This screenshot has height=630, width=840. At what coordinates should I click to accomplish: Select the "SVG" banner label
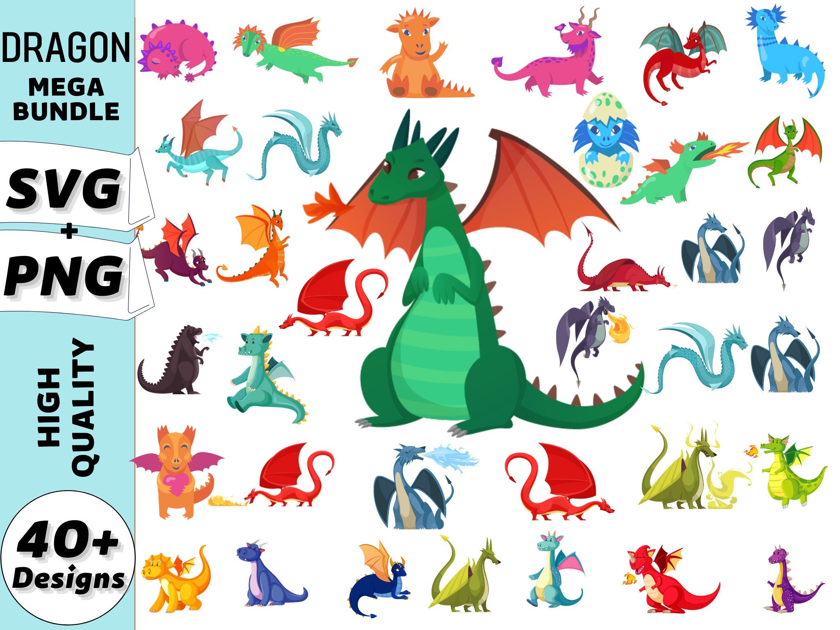[x=64, y=189]
